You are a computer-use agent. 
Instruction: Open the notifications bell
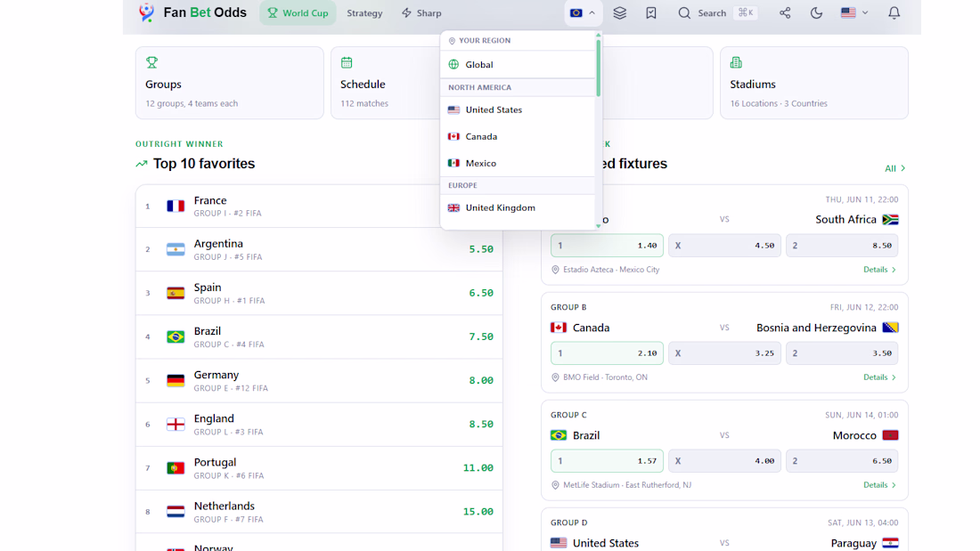[x=894, y=12]
